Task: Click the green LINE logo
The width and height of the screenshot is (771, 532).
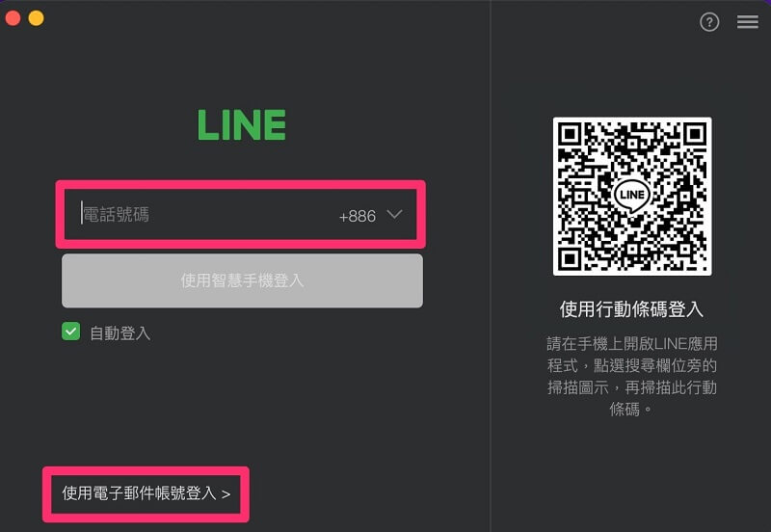Action: pos(242,125)
